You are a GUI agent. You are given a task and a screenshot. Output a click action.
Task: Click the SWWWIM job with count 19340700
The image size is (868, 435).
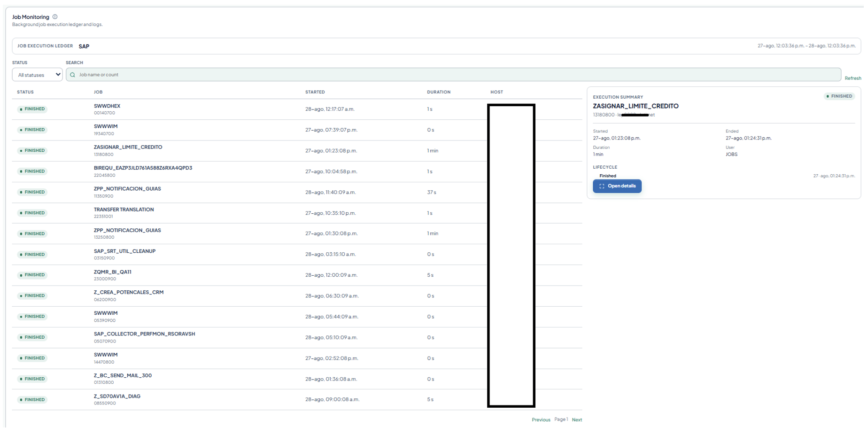(x=297, y=130)
